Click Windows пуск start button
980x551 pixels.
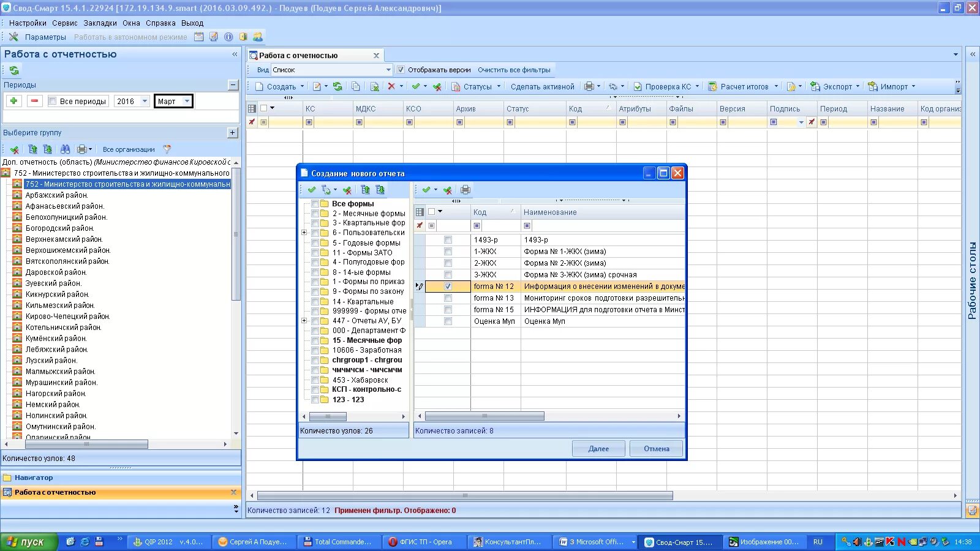pos(29,542)
